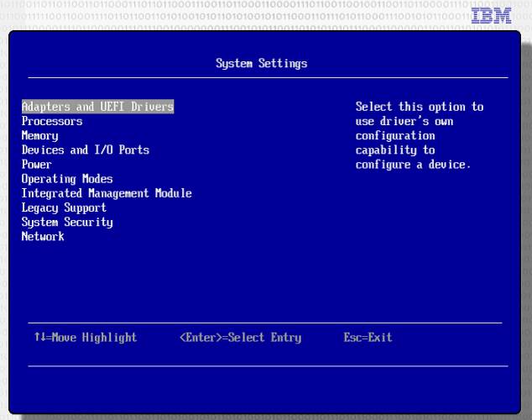Select Integrated Management Module entry
The height and width of the screenshot is (420, 532).
107,193
